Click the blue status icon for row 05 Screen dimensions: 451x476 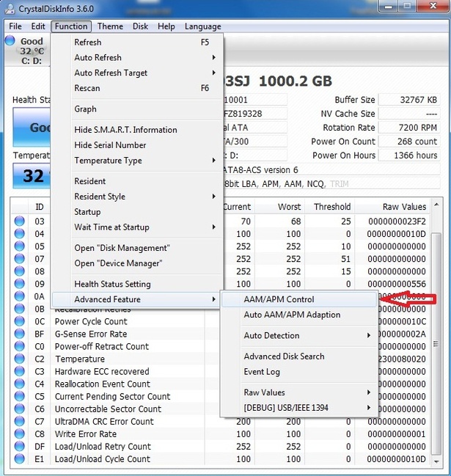(19, 246)
